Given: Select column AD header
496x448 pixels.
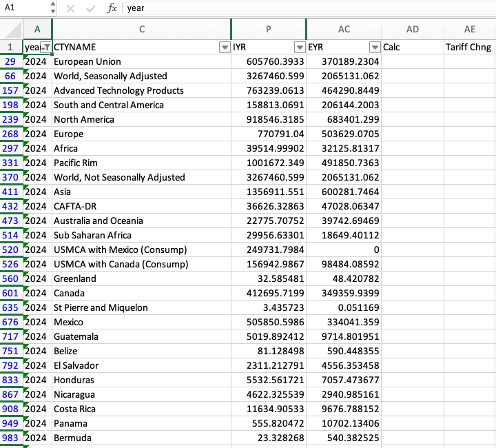Looking at the screenshot, I should 413,29.
